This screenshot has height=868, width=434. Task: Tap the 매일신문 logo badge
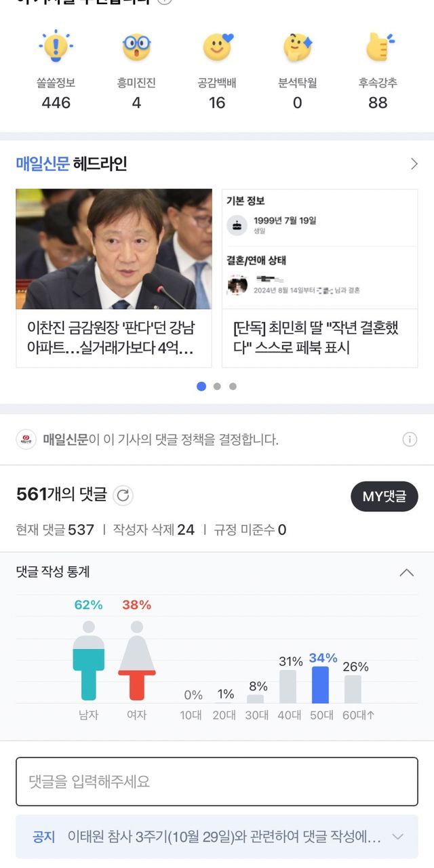point(26,439)
